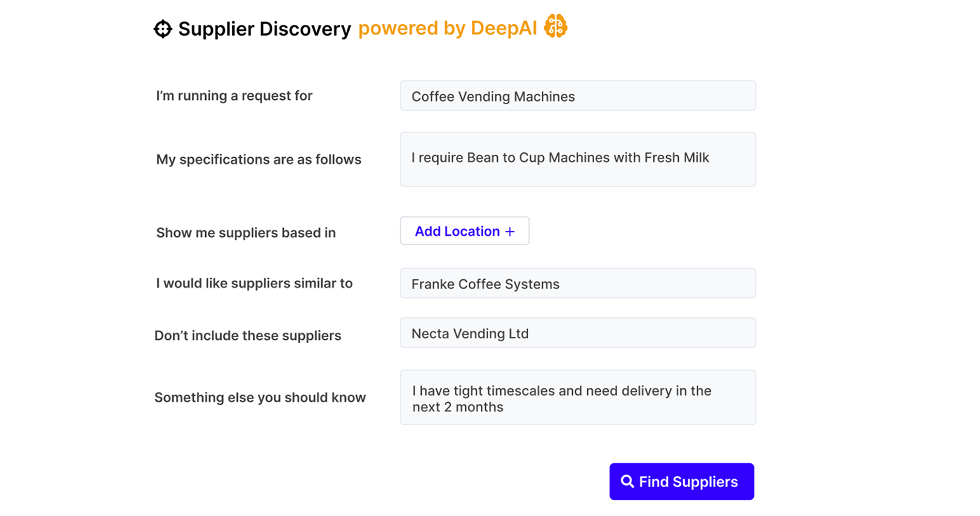Screen dimensions: 980x516
Task: Click the 'Show me suppliers based in' label
Action: [246, 232]
